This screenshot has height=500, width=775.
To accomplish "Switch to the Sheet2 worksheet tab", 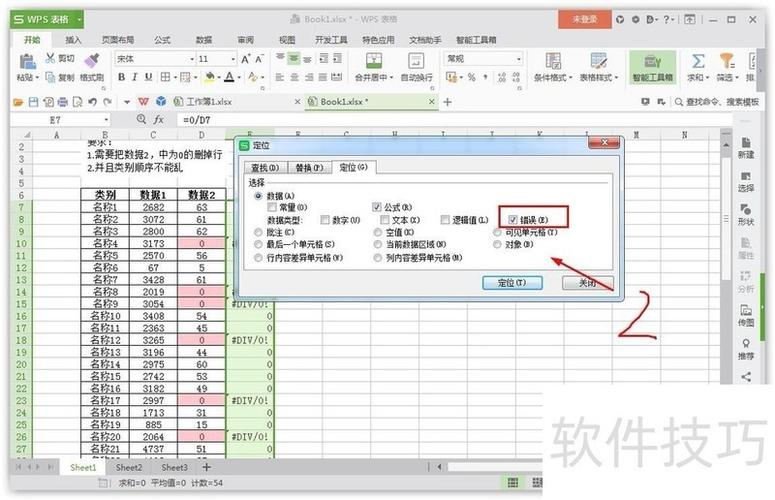I will tap(129, 467).
